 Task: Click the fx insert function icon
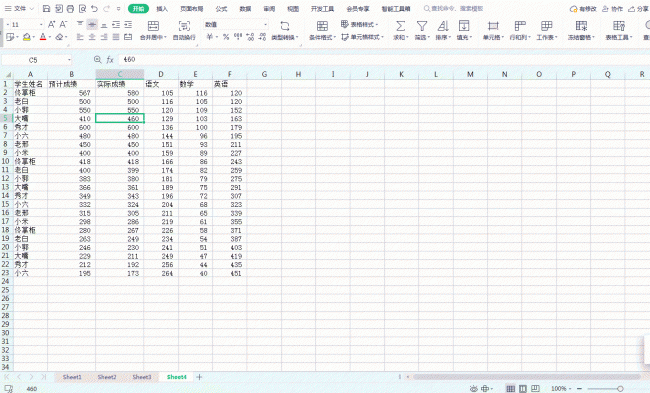point(110,60)
